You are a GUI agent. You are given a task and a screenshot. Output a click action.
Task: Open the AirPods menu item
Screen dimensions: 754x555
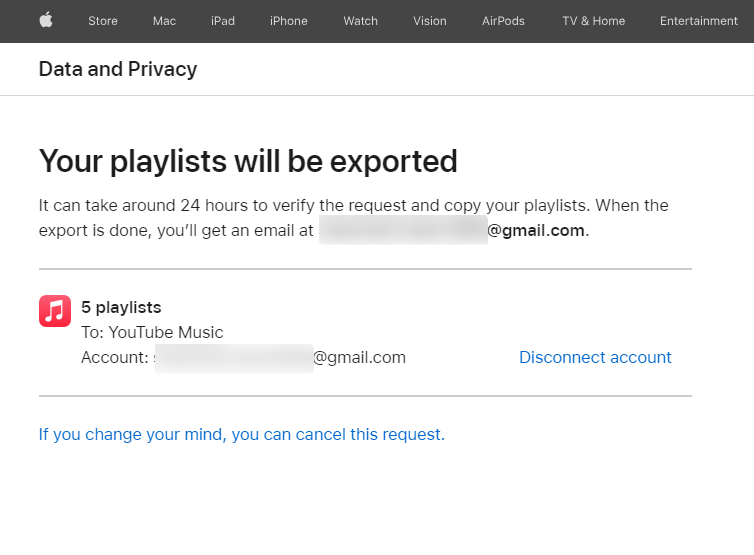click(x=503, y=21)
